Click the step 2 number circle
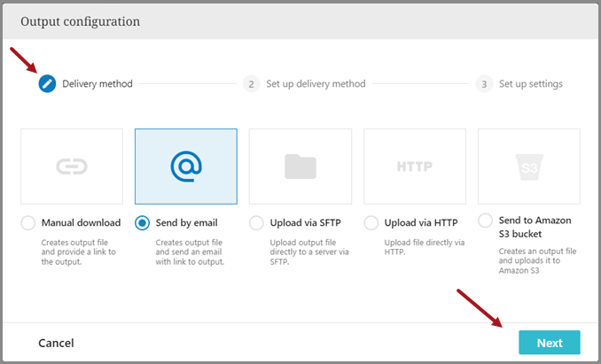Image resolution: width=601 pixels, height=364 pixels. pos(252,84)
